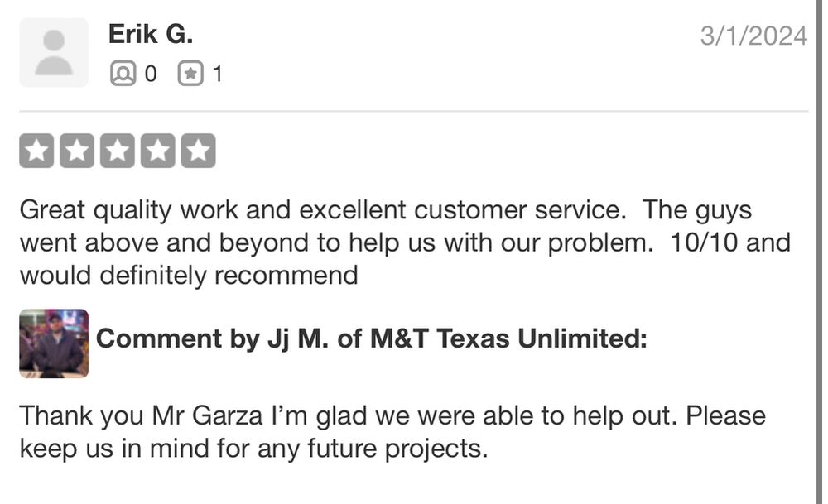Click the comment header by Jj M.

click(373, 338)
